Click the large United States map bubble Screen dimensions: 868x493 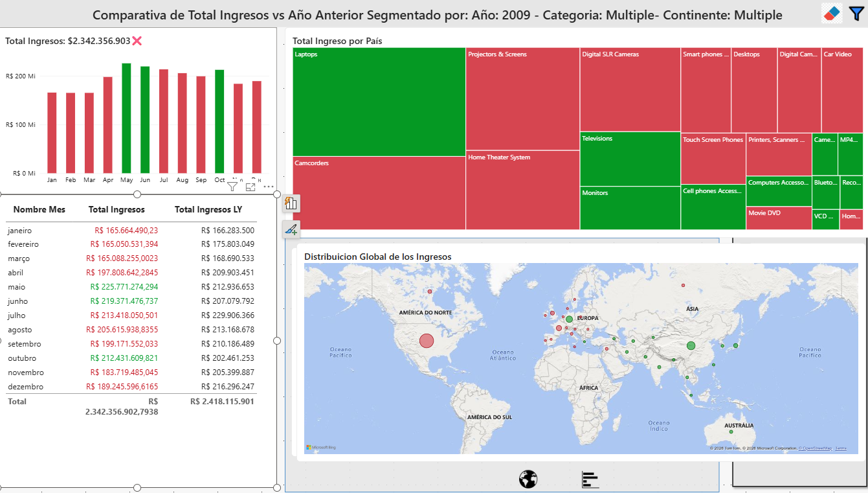tap(426, 341)
